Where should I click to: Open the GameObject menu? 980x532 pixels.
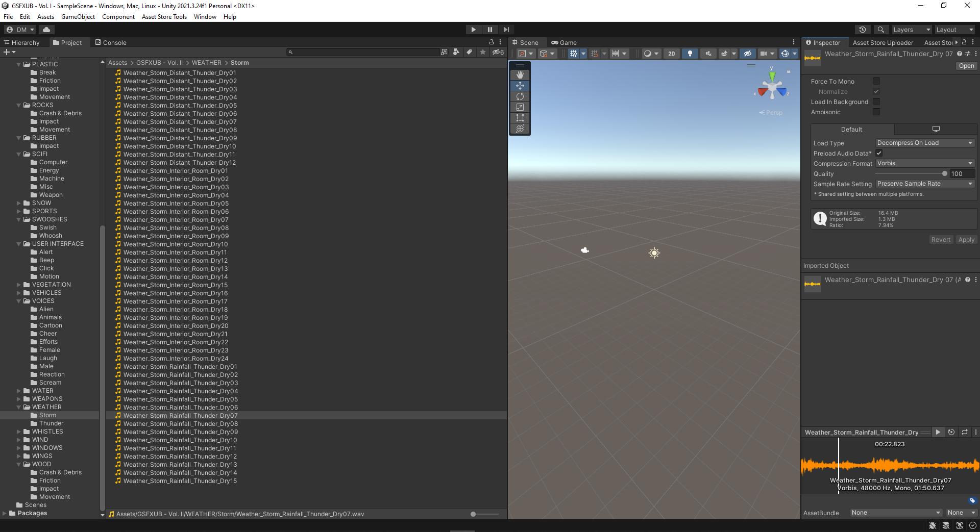tap(78, 17)
